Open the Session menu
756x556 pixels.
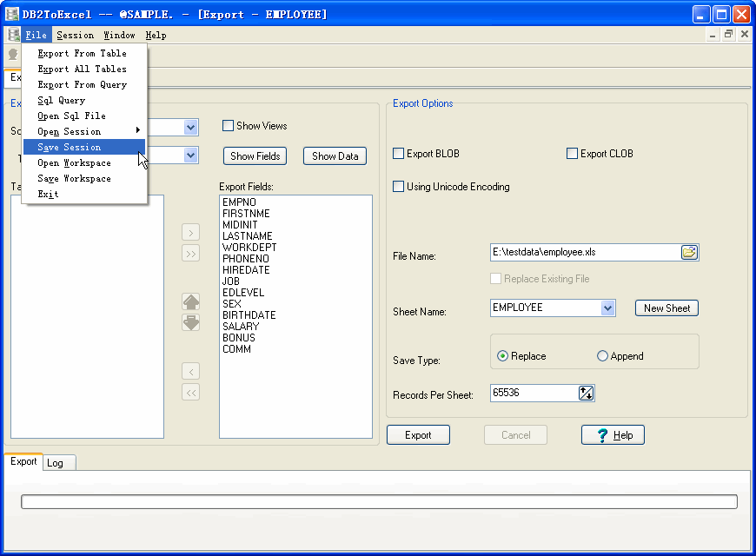tap(76, 36)
